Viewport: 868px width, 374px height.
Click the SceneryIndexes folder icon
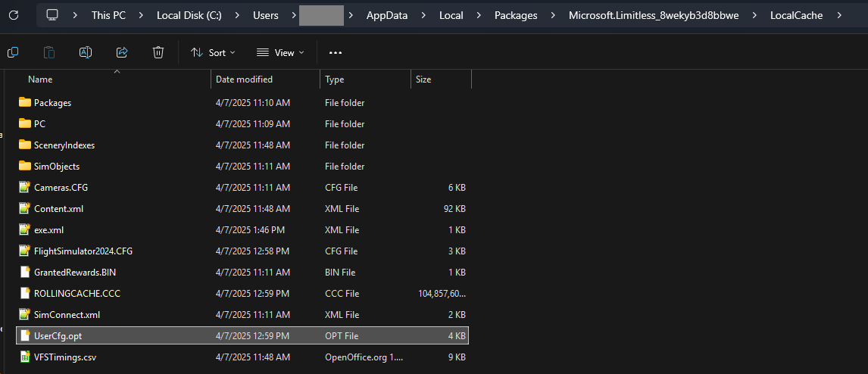tap(24, 145)
